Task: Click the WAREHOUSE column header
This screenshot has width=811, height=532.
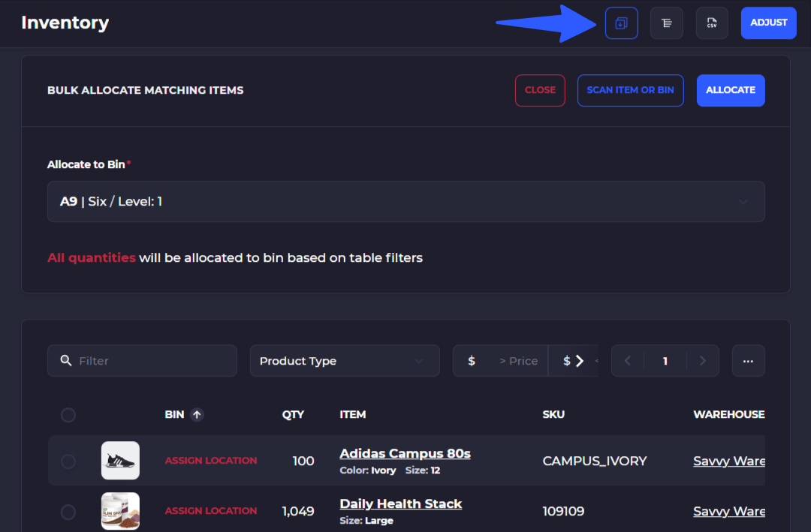Action: [x=728, y=415]
